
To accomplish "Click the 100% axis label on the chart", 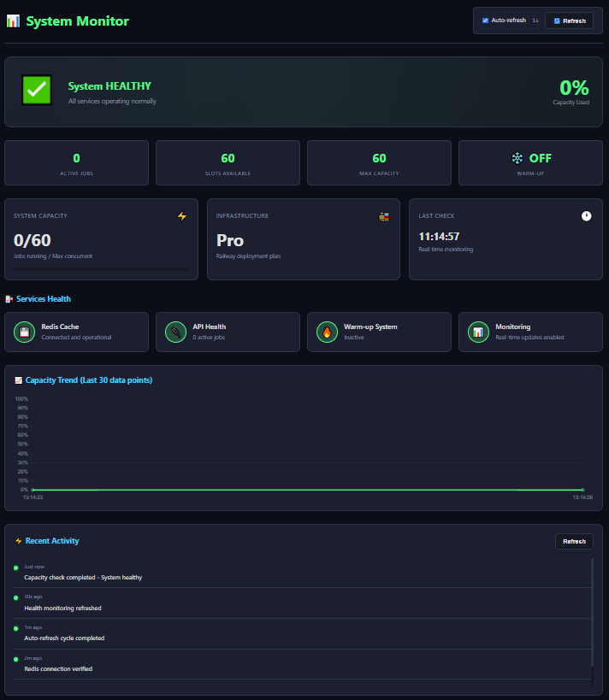I will pyautogui.click(x=21, y=398).
